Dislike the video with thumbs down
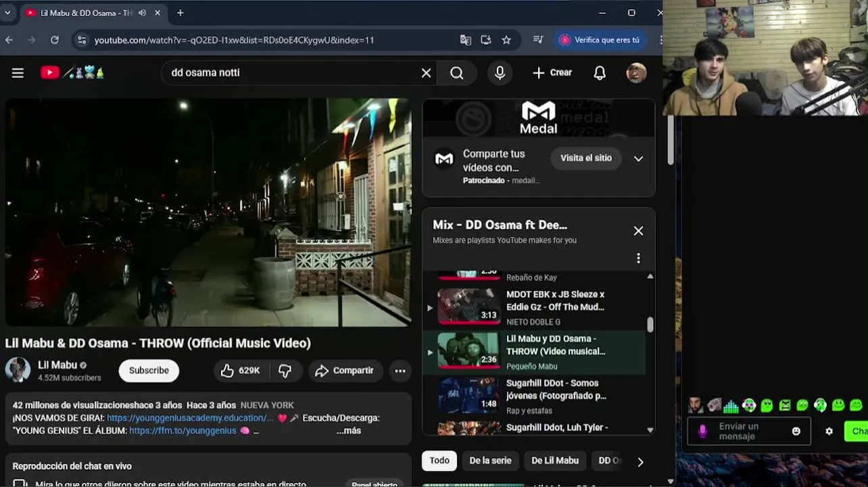The image size is (868, 487). pos(285,371)
